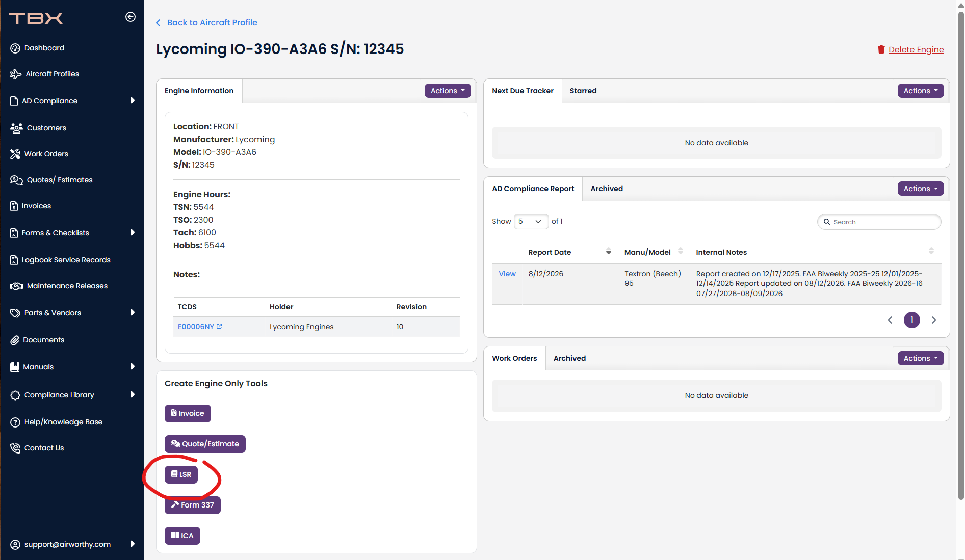Create an engine Invoice
This screenshot has height=560, width=965.
188,413
